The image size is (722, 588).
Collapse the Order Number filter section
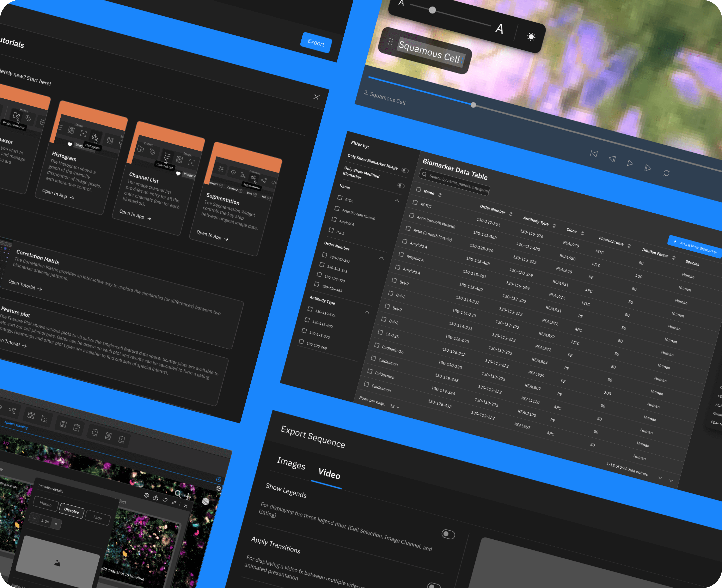382,258
